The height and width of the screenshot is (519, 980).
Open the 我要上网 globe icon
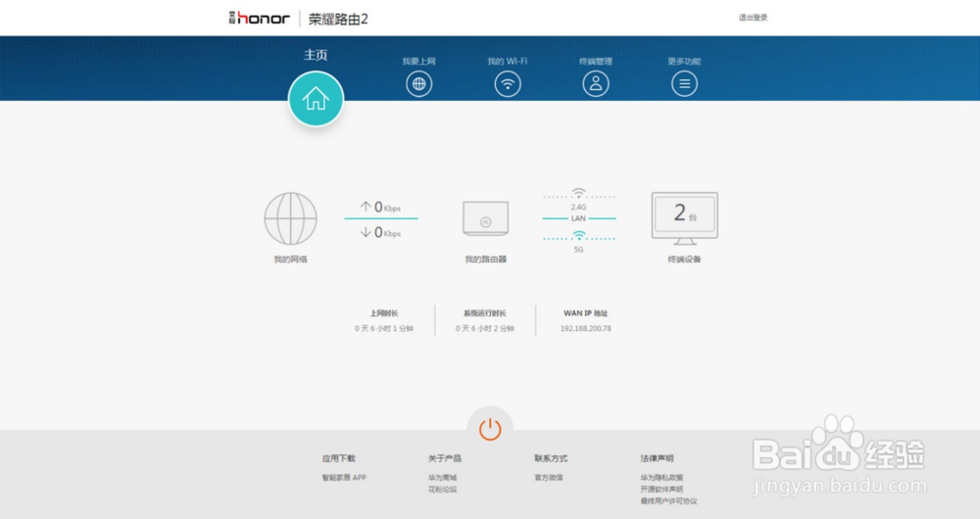[418, 83]
